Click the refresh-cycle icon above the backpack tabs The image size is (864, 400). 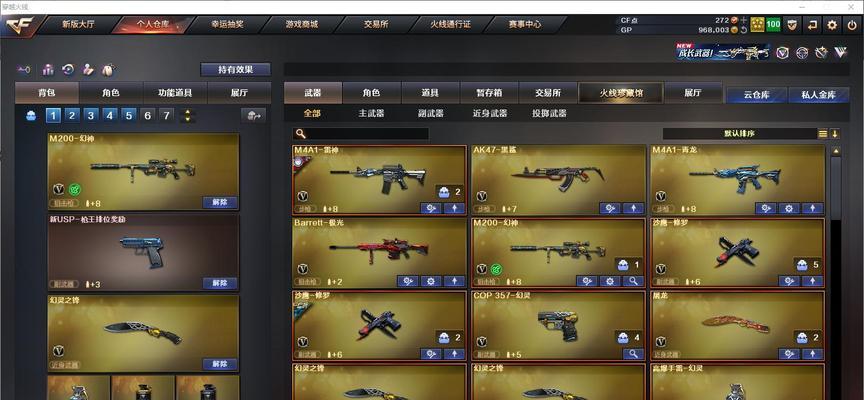tap(68, 70)
